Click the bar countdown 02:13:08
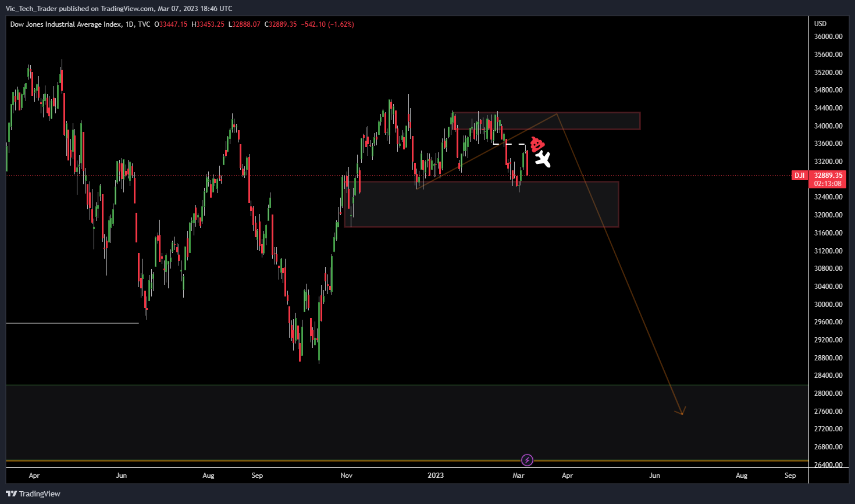The width and height of the screenshot is (855, 504). 828,184
